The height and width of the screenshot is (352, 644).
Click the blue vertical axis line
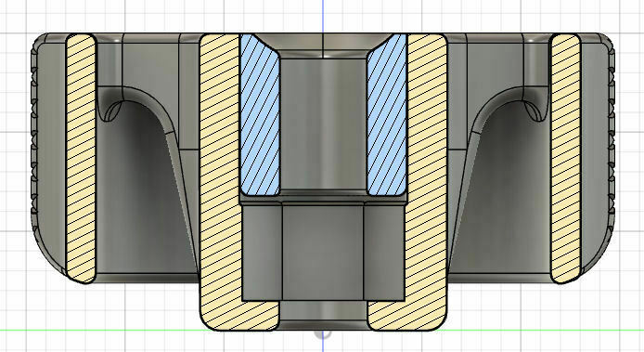pyautogui.click(x=323, y=17)
